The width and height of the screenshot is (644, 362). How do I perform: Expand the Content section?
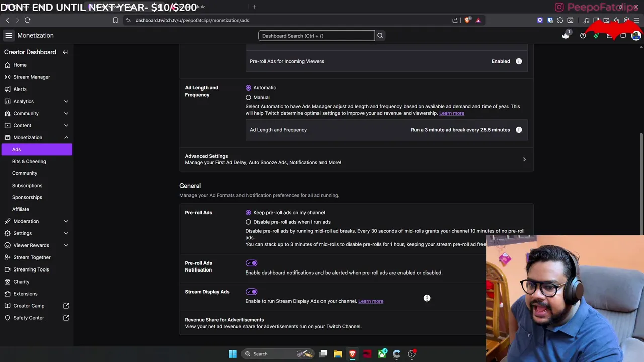click(x=66, y=125)
